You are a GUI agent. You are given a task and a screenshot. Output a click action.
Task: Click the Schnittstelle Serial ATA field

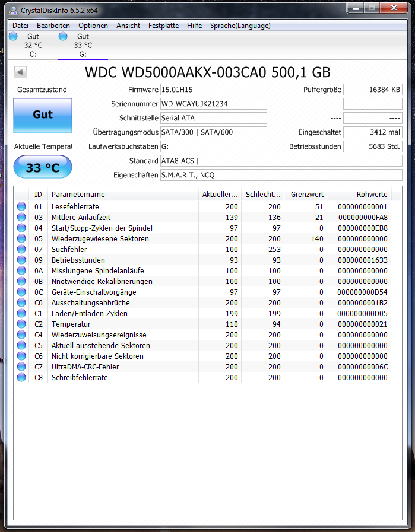(213, 118)
